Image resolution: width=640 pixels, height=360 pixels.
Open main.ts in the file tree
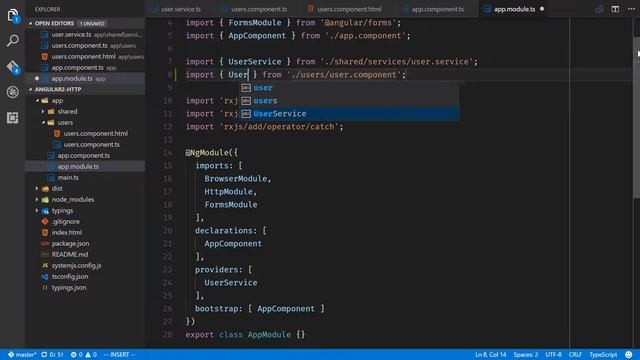[85, 178]
